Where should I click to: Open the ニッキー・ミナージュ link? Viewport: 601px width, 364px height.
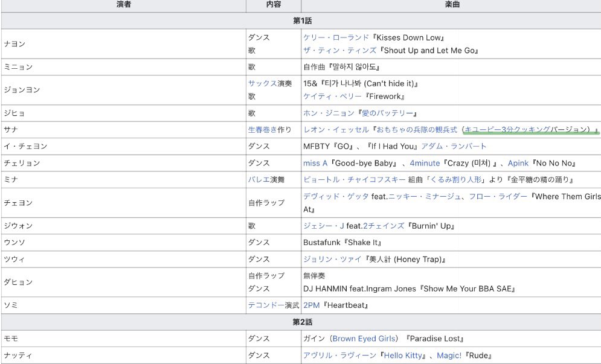(x=425, y=196)
